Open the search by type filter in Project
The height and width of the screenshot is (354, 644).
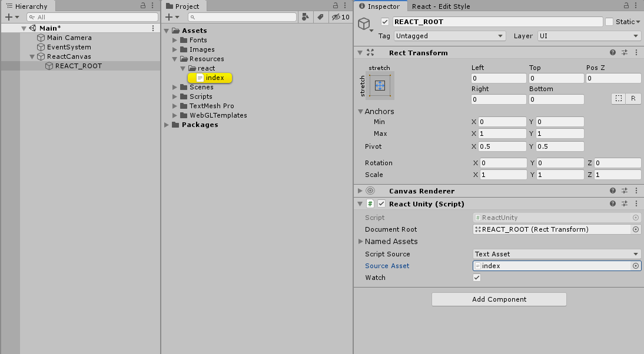[x=306, y=17]
